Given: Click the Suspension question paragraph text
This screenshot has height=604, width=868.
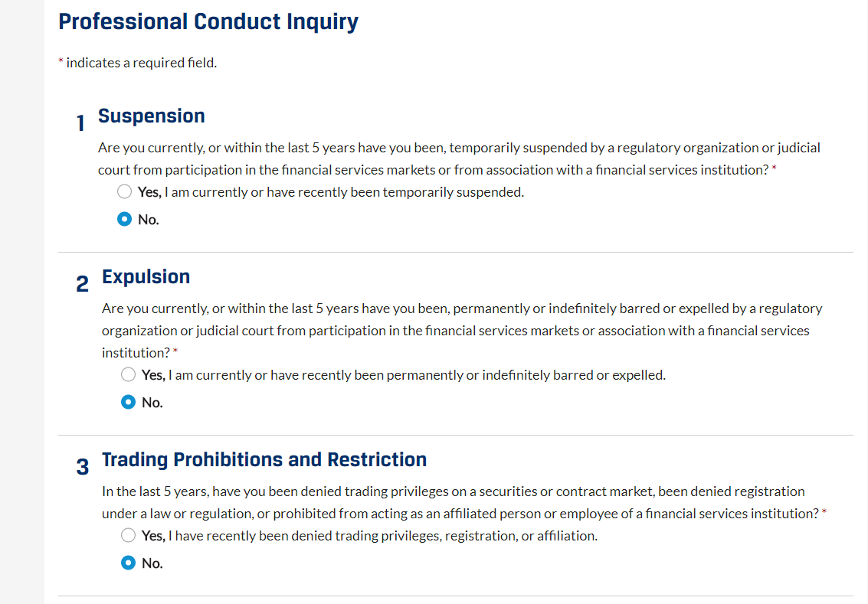Looking at the screenshot, I should (x=459, y=158).
